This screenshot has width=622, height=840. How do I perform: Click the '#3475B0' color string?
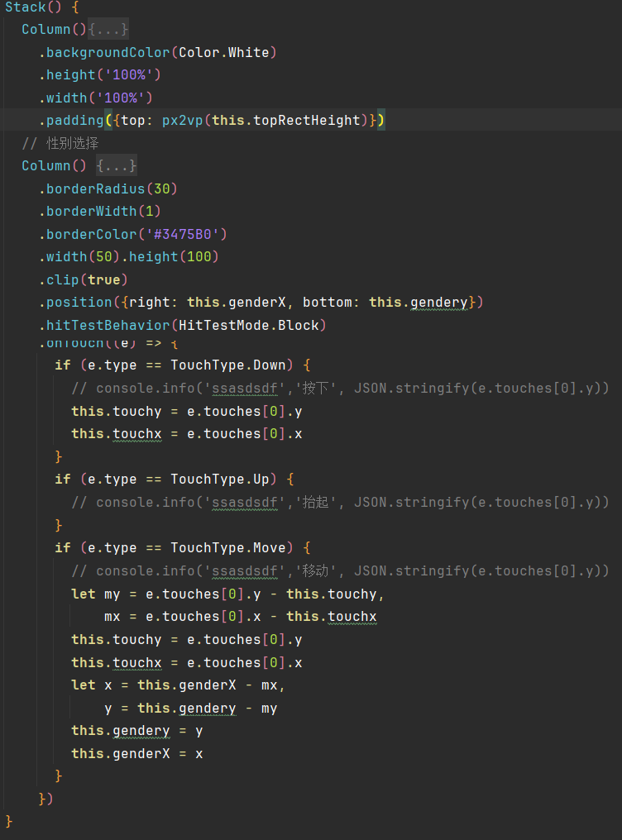[182, 235]
